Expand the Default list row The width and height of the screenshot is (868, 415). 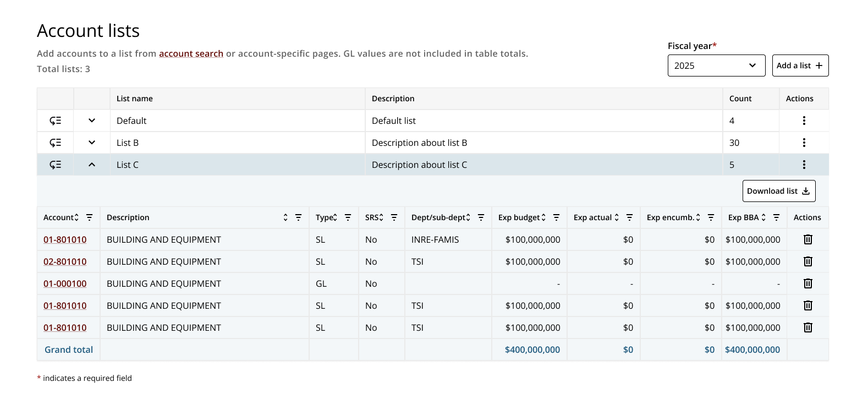pos(92,121)
